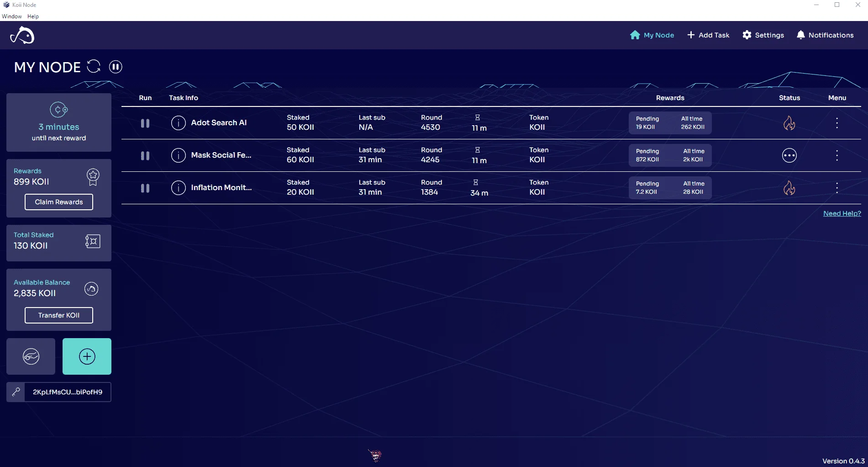
Task: Open the kebab menu for Mask Social Fe...
Action: (x=837, y=155)
